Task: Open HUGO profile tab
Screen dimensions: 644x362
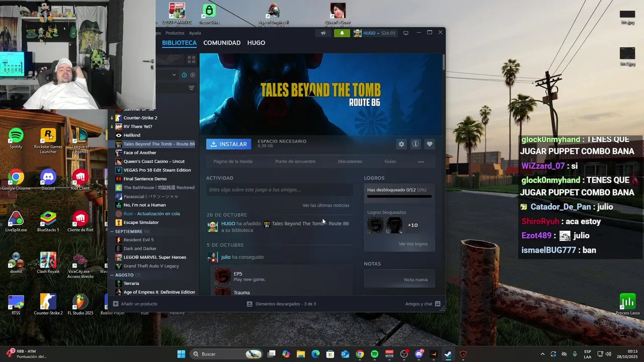Action: [256, 43]
